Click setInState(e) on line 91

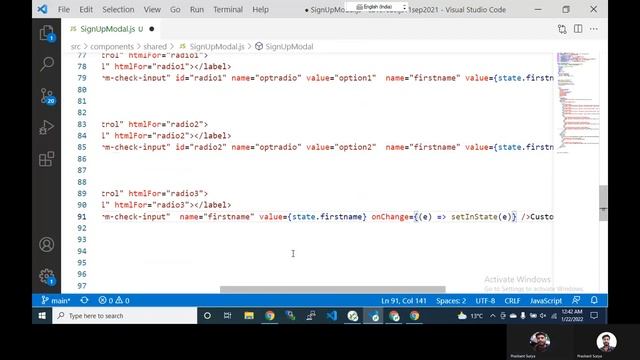(x=481, y=217)
